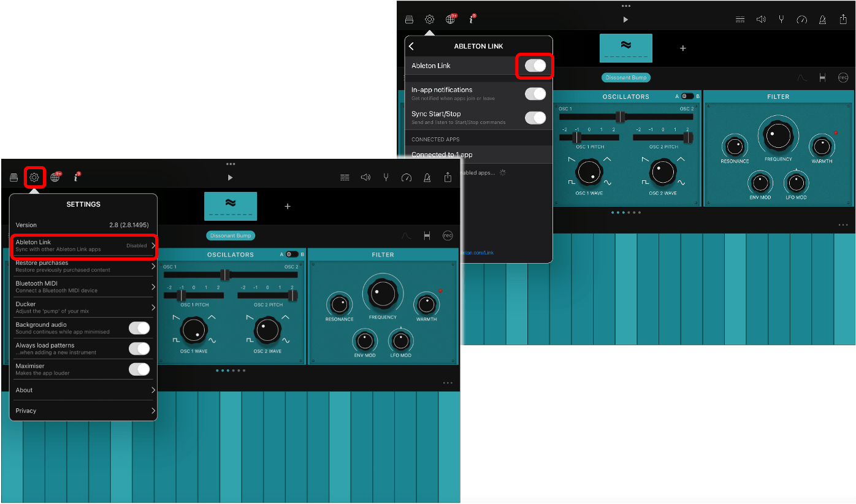
Task: Open About settings row
Action: point(85,390)
